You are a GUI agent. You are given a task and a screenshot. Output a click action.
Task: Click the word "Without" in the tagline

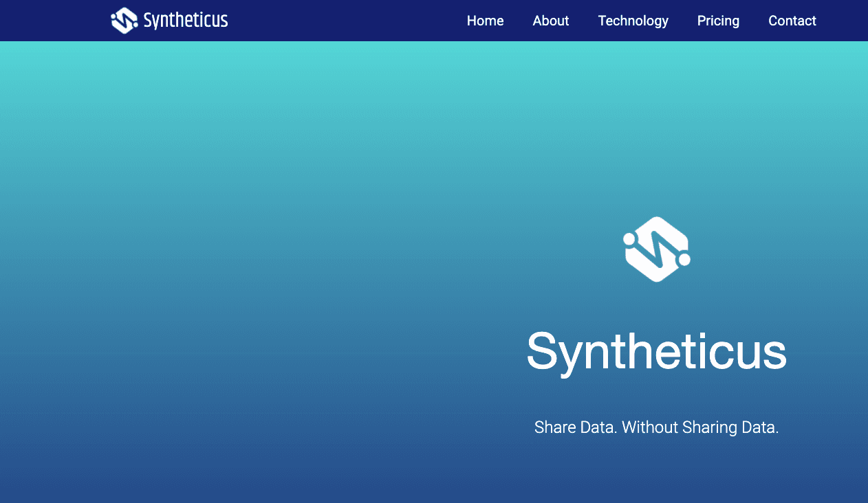[649, 427]
